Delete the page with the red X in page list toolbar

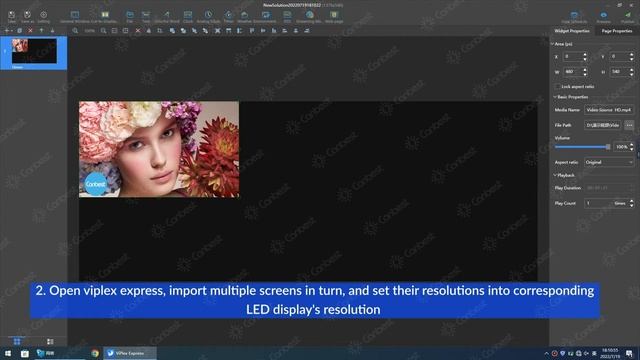[30, 31]
